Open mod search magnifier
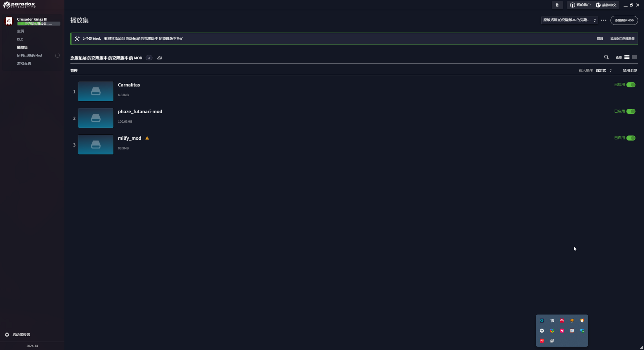This screenshot has height=350, width=644. point(606,57)
